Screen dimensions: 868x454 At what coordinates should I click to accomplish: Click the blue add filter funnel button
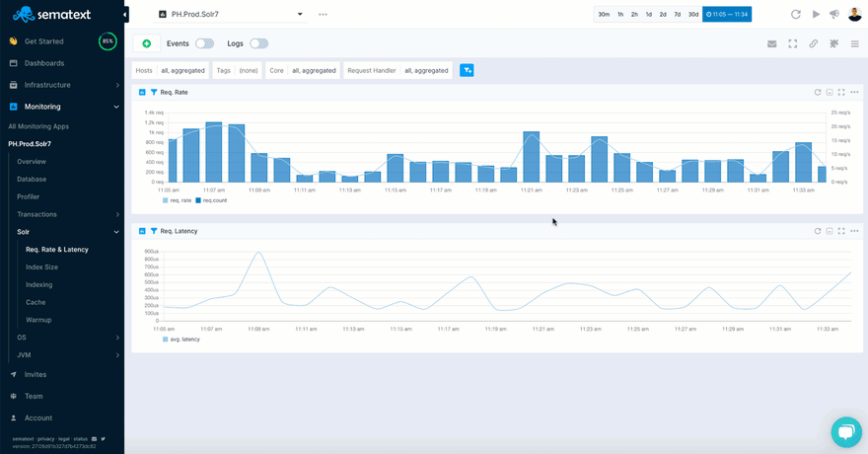pos(467,70)
